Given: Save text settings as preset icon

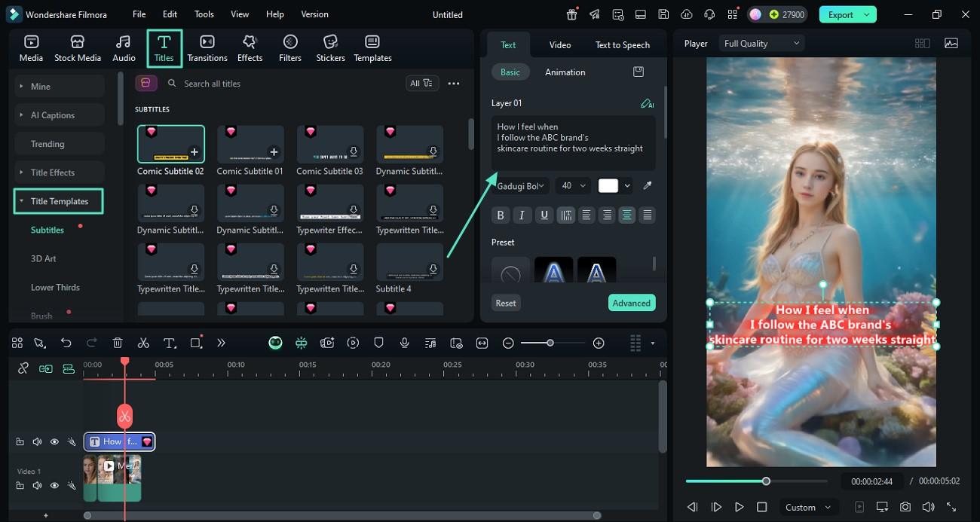Looking at the screenshot, I should click(639, 72).
